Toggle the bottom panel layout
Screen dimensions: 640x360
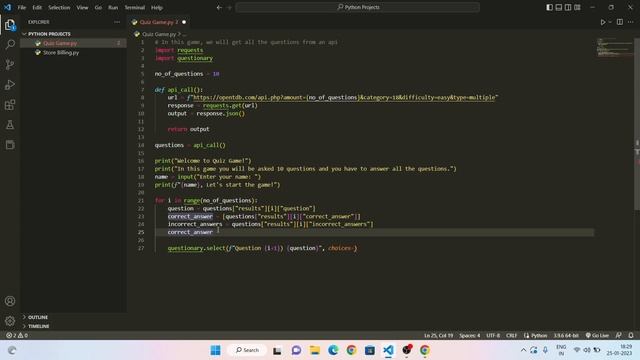(559, 7)
